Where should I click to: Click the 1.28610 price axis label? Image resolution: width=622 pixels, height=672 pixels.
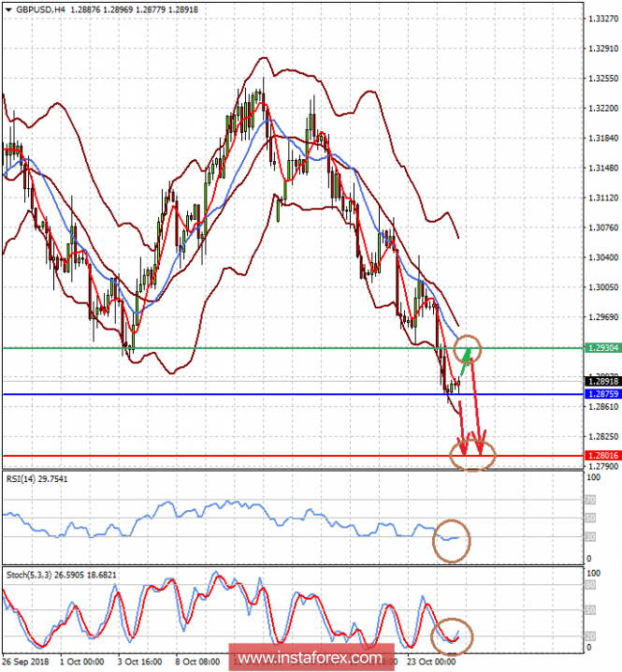pos(603,407)
